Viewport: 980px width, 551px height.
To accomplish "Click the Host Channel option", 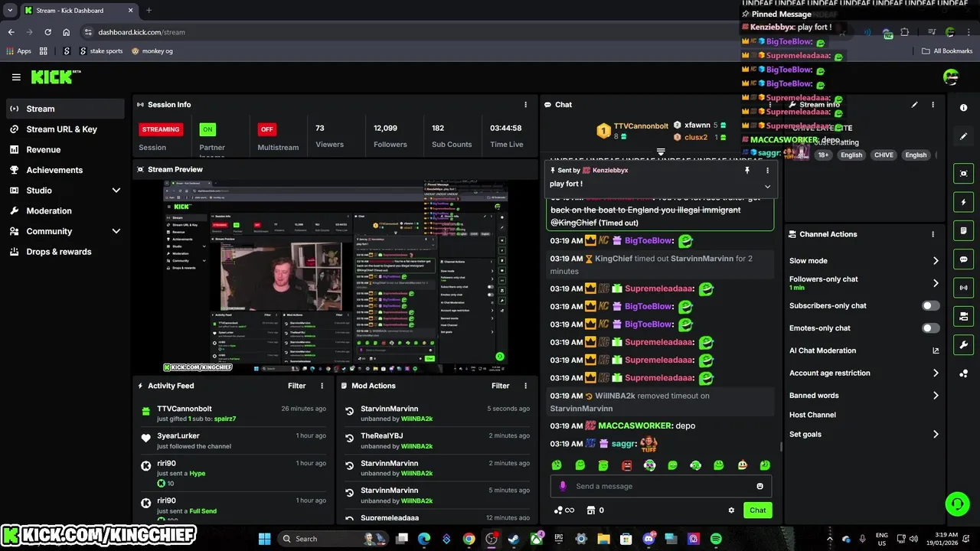I will [812, 415].
